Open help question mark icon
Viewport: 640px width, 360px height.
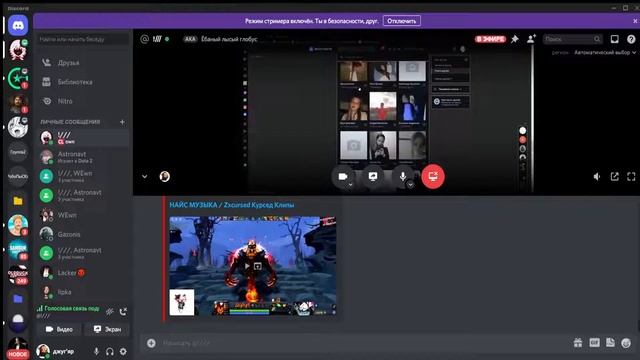pyautogui.click(x=631, y=39)
